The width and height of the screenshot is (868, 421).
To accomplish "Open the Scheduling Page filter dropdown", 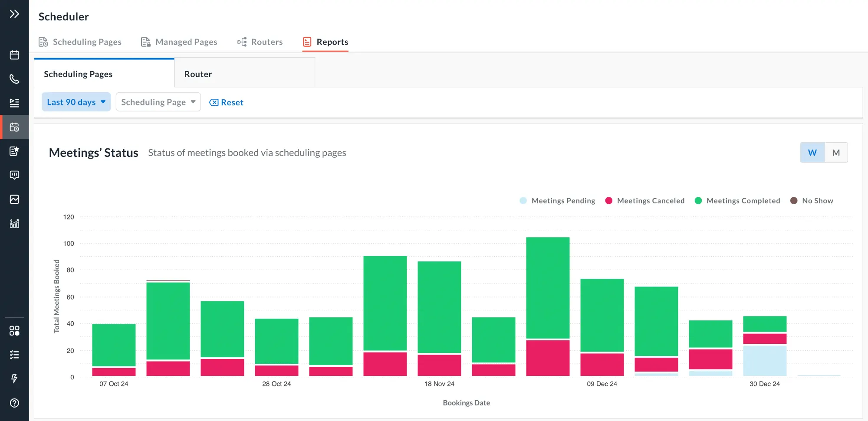I will pos(158,102).
